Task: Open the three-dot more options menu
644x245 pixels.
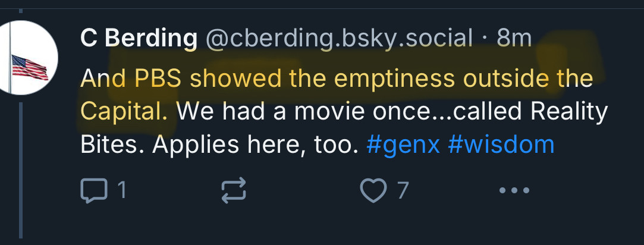Action: pos(514,190)
